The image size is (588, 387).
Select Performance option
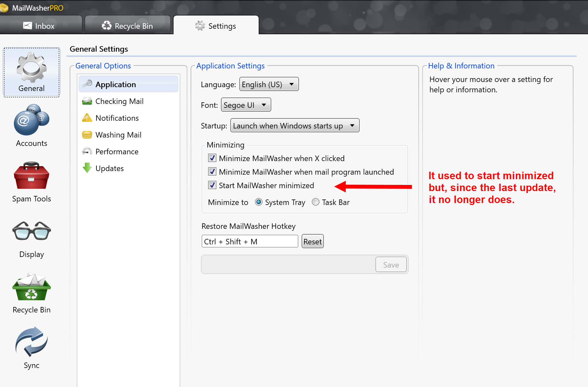128,151
